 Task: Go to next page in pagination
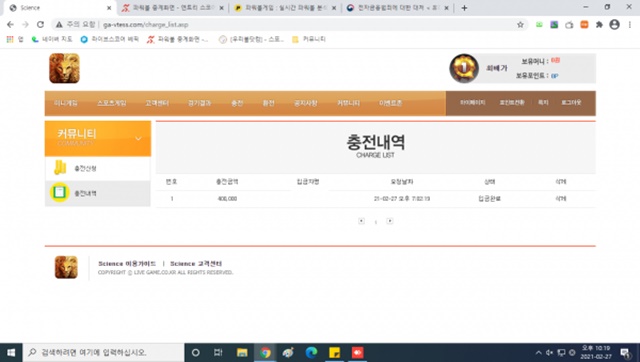pos(390,221)
